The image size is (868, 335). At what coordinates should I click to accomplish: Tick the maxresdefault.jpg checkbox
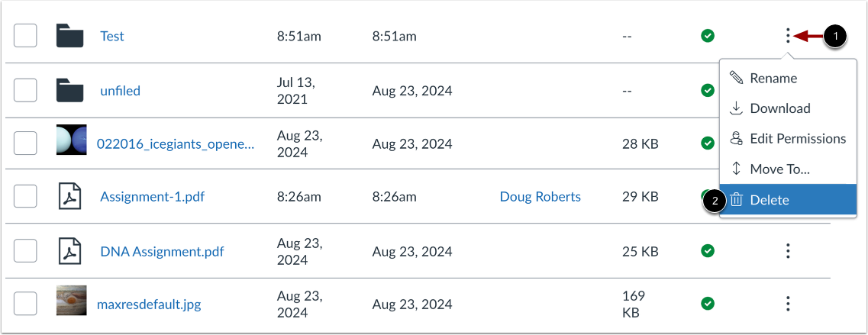coord(25,304)
